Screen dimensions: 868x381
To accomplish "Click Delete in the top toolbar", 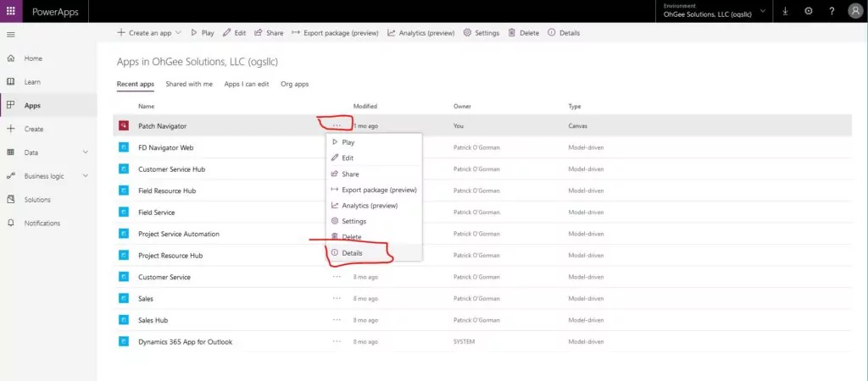I will point(523,33).
